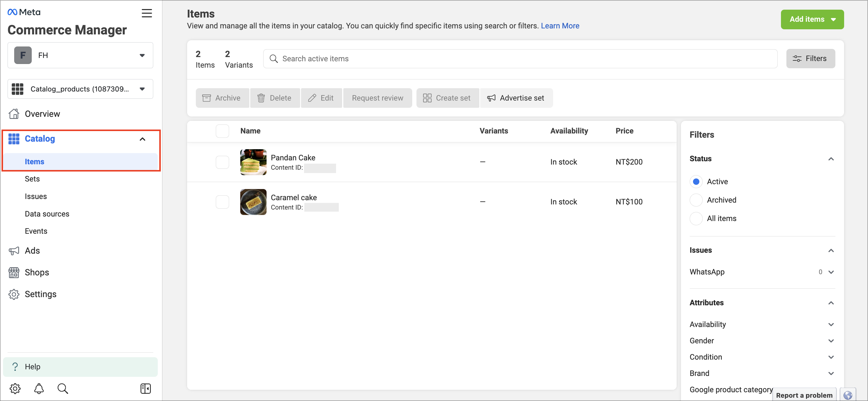Click the Caramel cake item name
Viewport: 868px width, 401px height.
click(293, 198)
